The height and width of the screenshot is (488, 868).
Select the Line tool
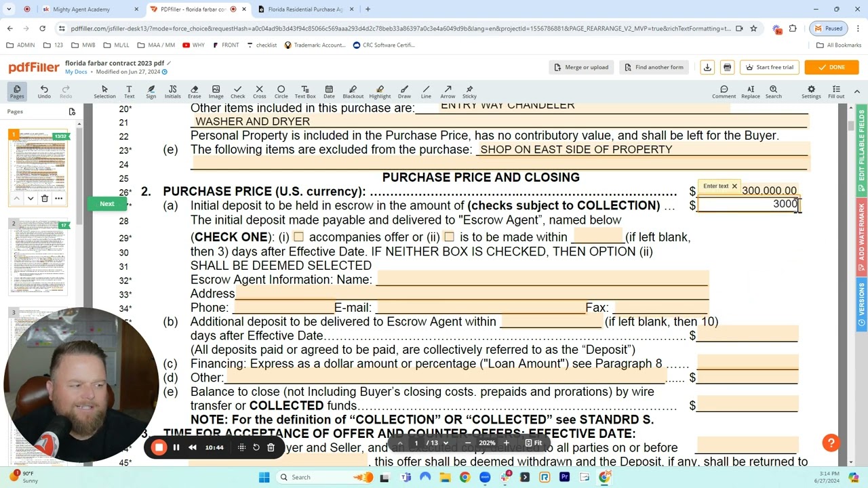[426, 91]
